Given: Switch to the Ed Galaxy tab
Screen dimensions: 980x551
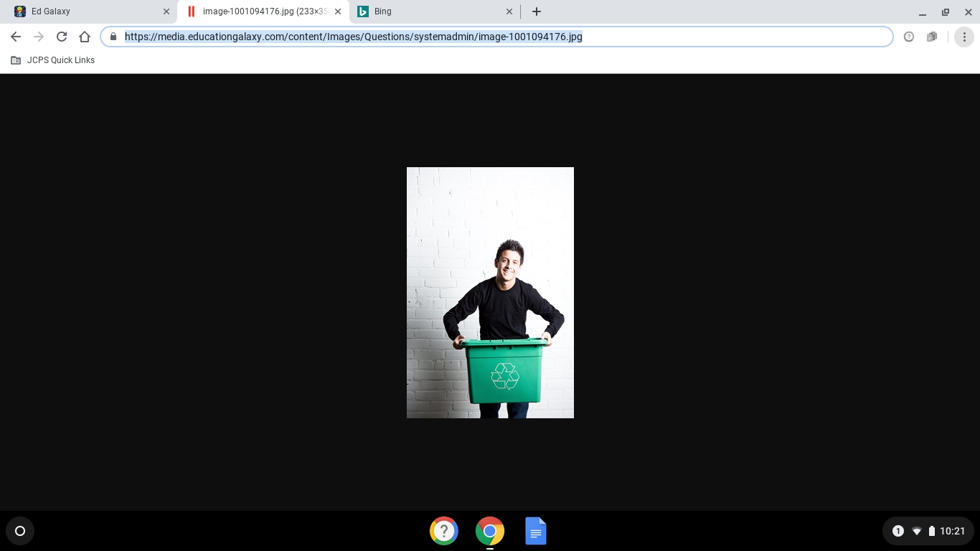Looking at the screenshot, I should click(86, 11).
